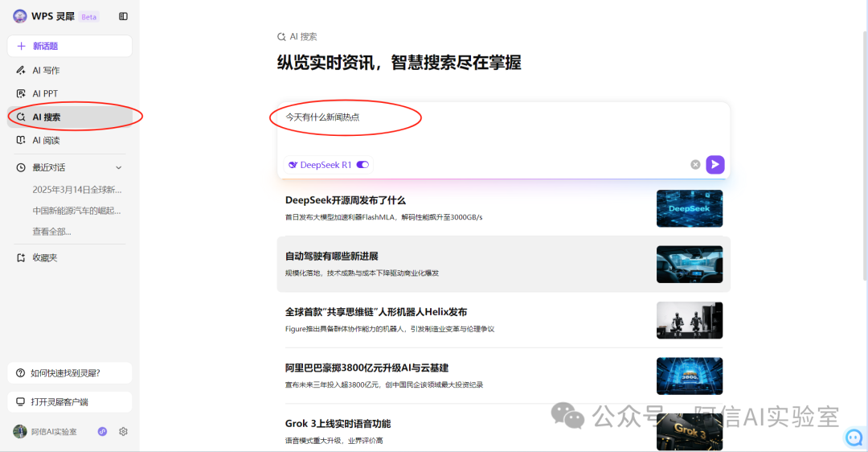Viewport: 868px width, 452px height.
Task: Click the purple badge icon beside username
Action: click(x=102, y=432)
